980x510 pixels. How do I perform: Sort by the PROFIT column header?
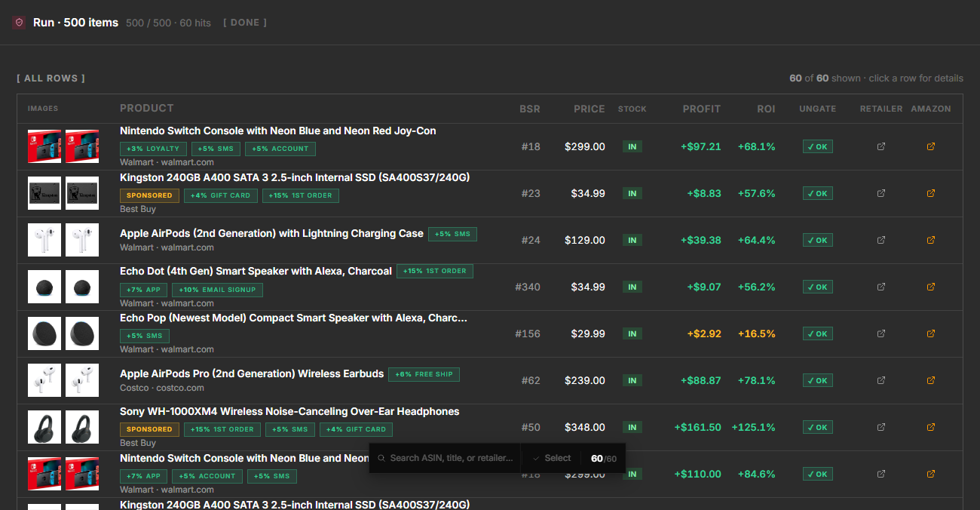click(702, 109)
